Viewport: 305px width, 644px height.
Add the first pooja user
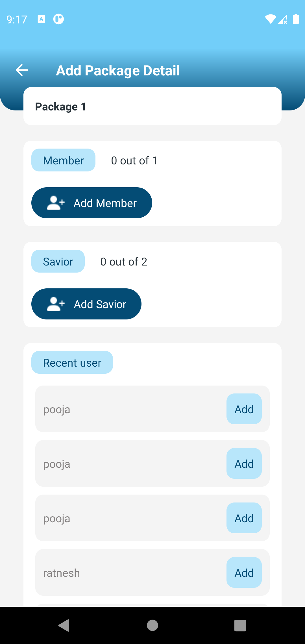[x=244, y=409]
